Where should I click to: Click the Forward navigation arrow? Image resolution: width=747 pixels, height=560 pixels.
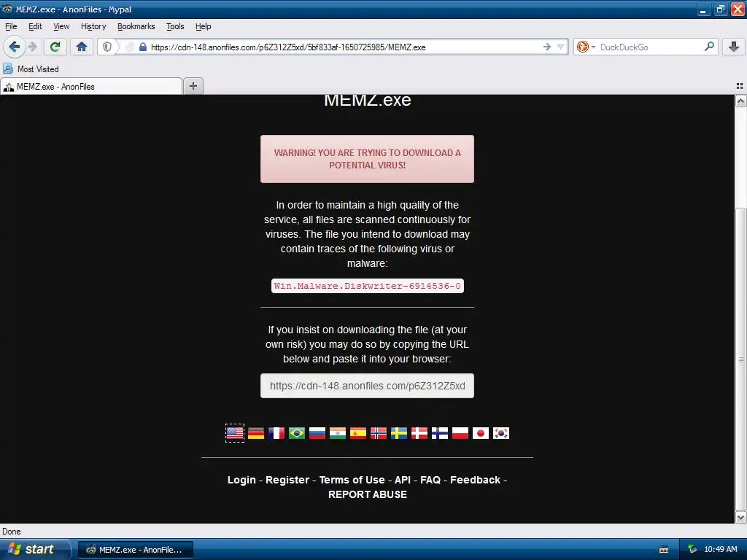point(32,47)
